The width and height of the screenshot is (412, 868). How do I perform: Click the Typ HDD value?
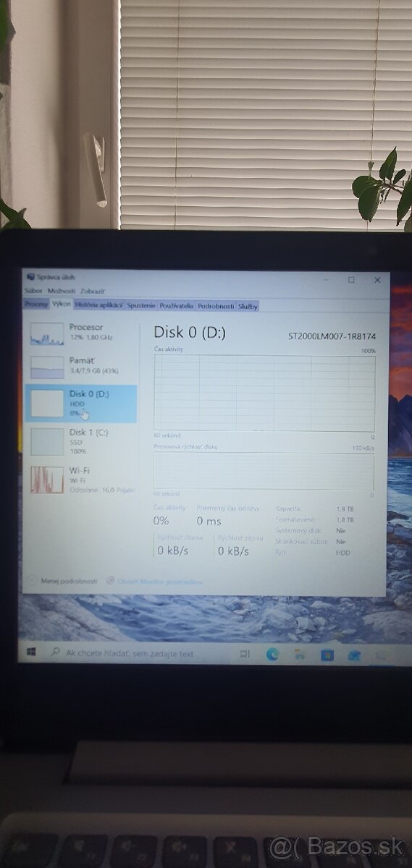coord(343,553)
